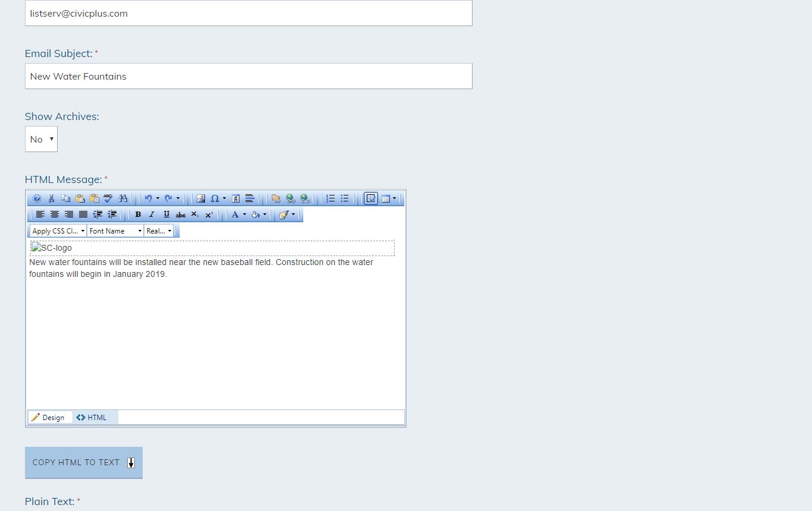Open the editor Help icon

point(37,198)
